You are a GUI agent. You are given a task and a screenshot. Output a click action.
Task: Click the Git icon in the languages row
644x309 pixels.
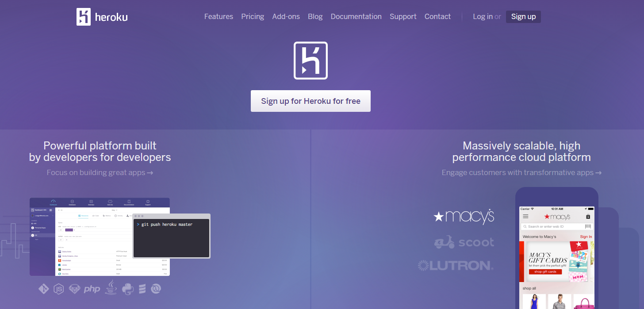click(x=43, y=289)
